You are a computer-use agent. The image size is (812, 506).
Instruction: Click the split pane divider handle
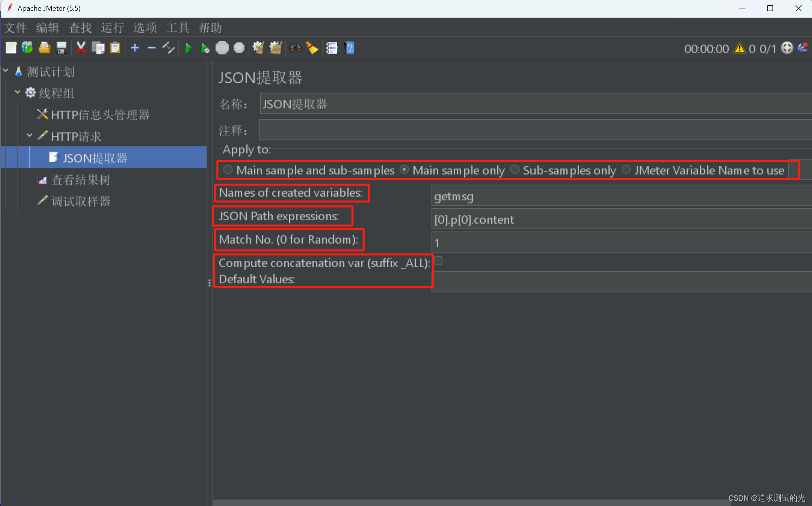(x=209, y=283)
